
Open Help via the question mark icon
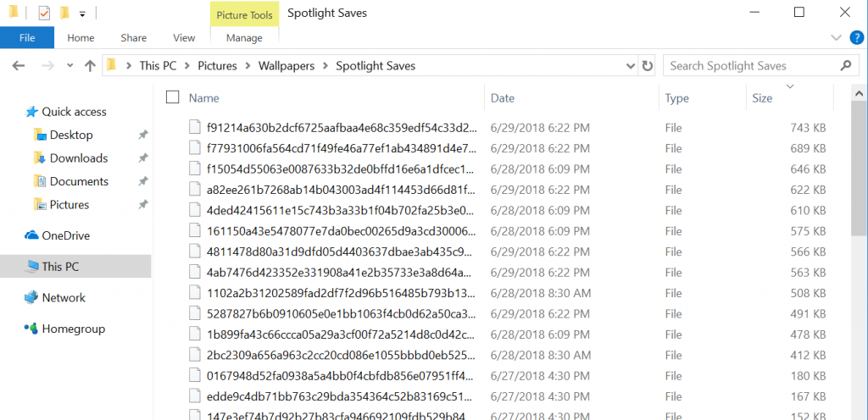point(856,37)
